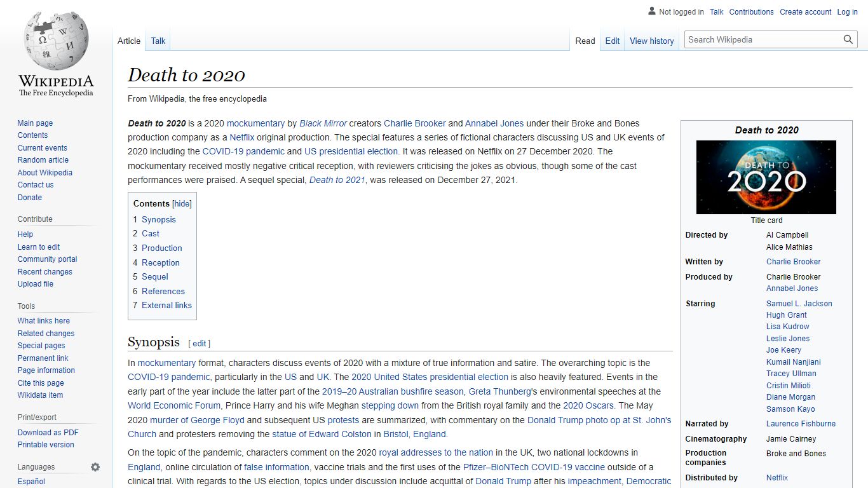Get the Permanent link

pos(43,358)
